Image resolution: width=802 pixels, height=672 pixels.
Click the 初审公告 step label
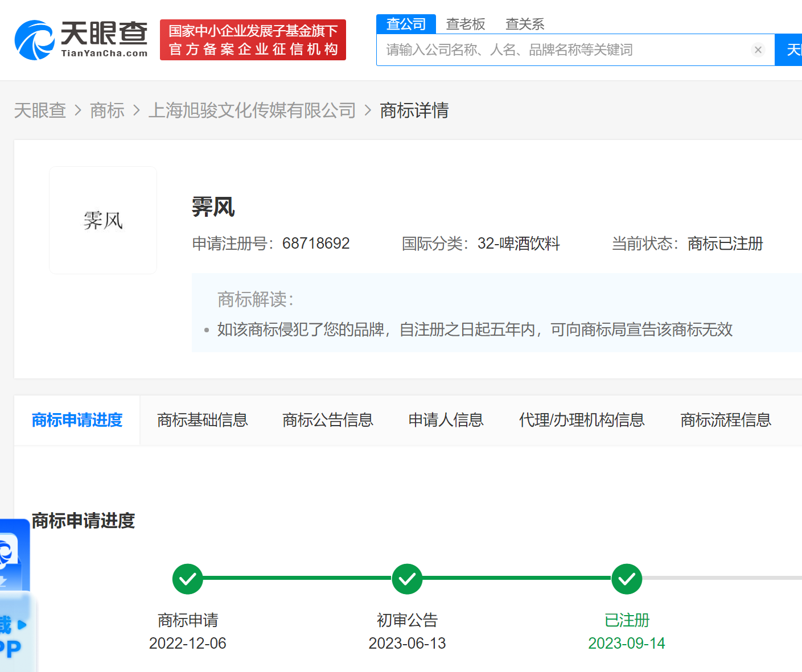point(407,620)
